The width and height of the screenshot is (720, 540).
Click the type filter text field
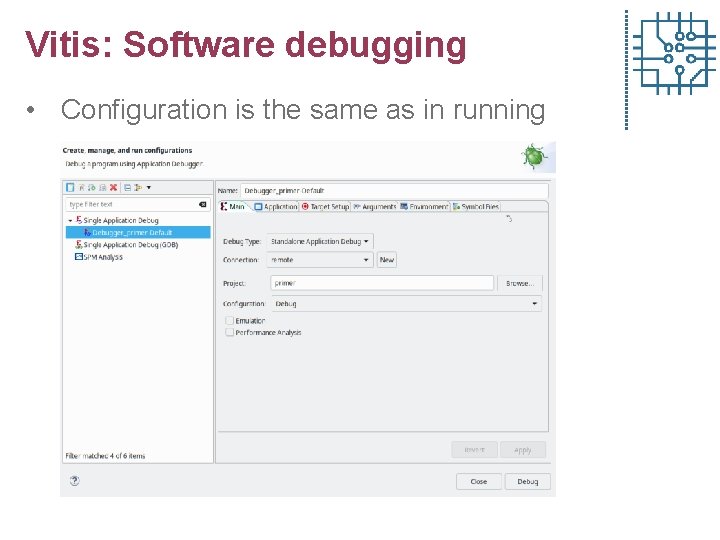[x=138, y=204]
